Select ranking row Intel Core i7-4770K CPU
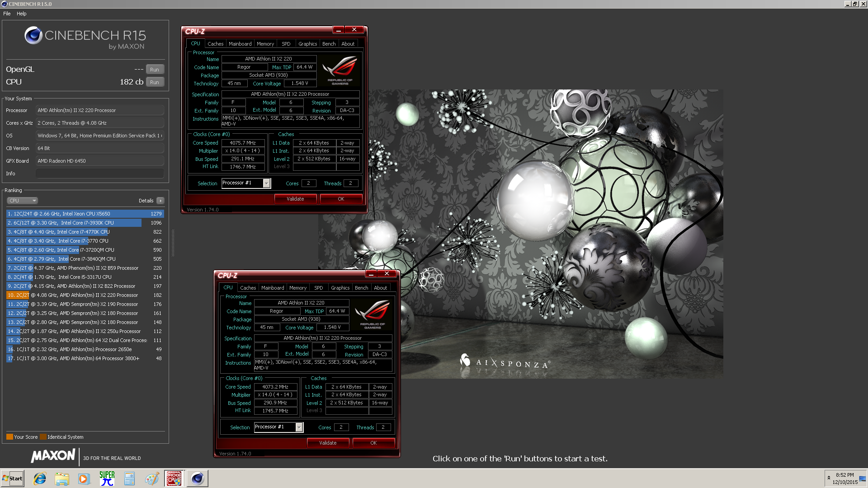868x488 pixels. pyautogui.click(x=85, y=232)
